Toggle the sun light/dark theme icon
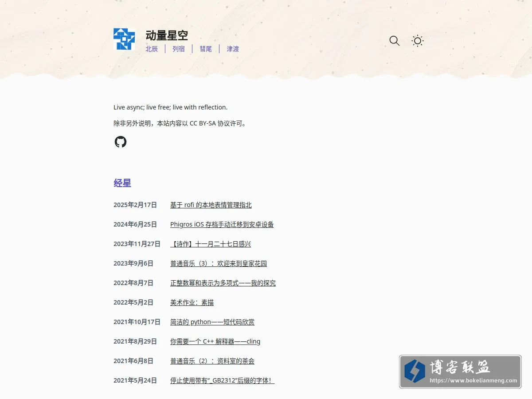Image resolution: width=532 pixels, height=399 pixels. pyautogui.click(x=418, y=41)
